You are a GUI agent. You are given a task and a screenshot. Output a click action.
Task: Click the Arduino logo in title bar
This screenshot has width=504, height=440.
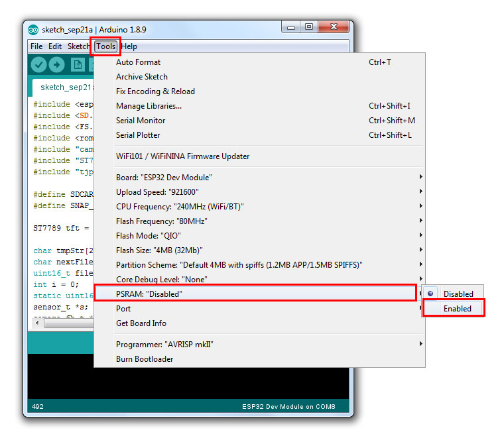[x=32, y=30]
